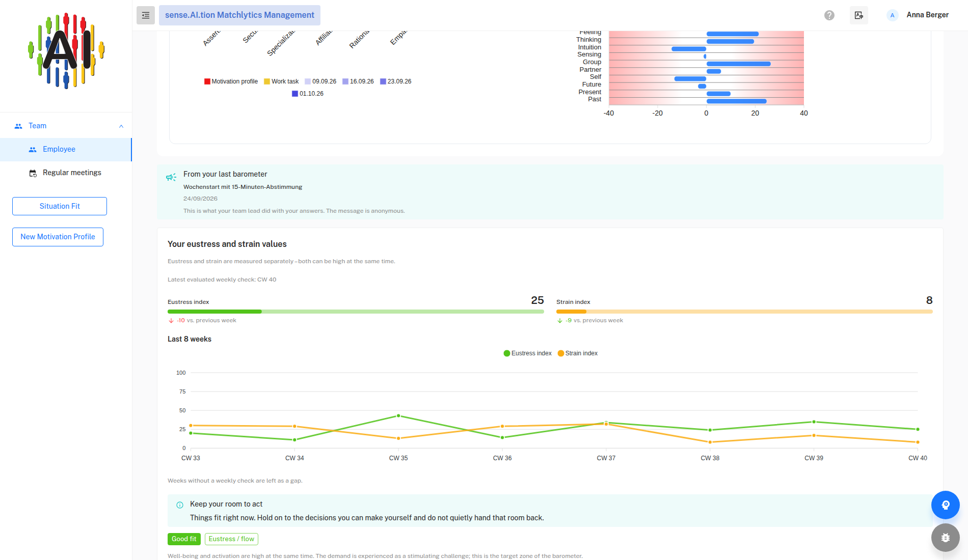Click the green down arrow under Strain index
Image resolution: width=968 pixels, height=560 pixels.
(560, 321)
